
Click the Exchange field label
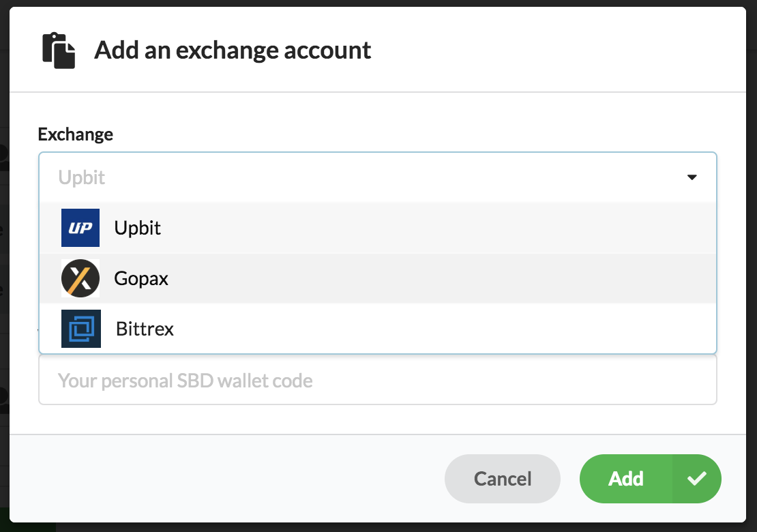(76, 134)
